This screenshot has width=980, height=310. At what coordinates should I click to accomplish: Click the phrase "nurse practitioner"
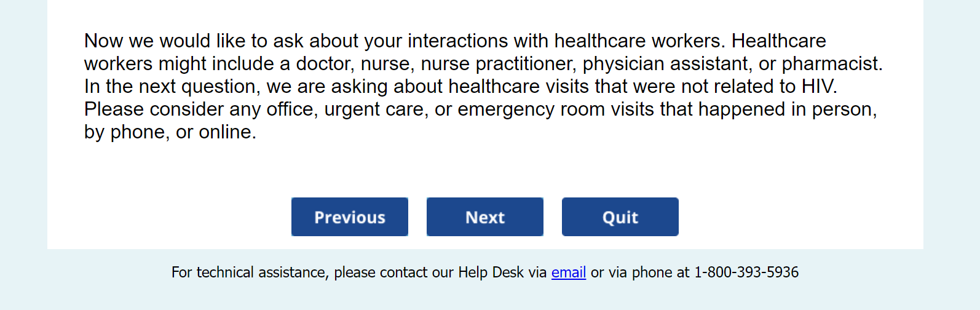[x=498, y=64]
